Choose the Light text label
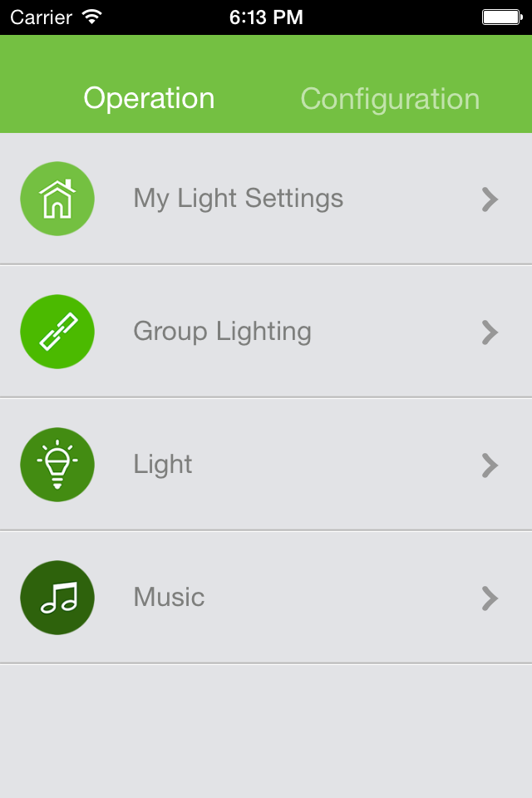532x798 pixels. [163, 465]
